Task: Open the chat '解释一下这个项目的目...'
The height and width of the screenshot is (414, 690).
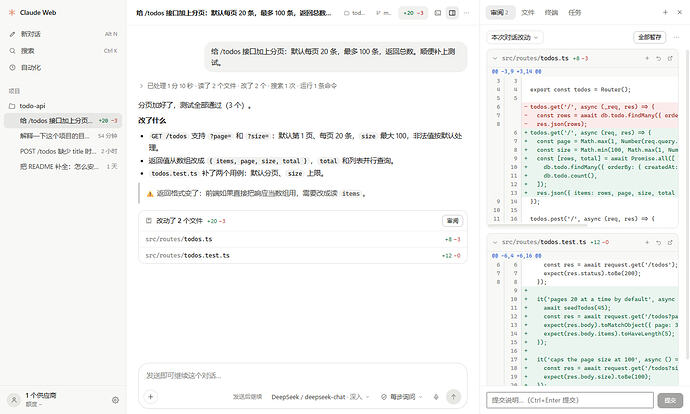Action: tap(63, 136)
